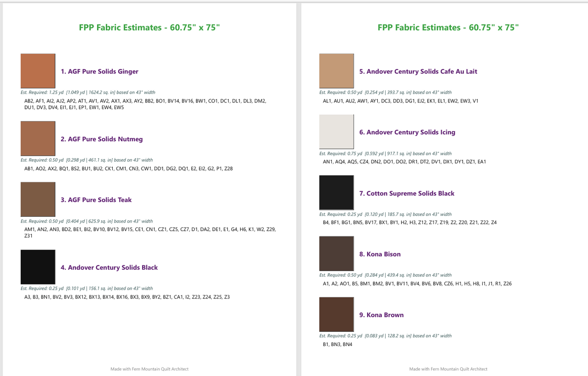Click the Cafe Au Lait estimate showing 393.7 sq. in

click(385, 92)
